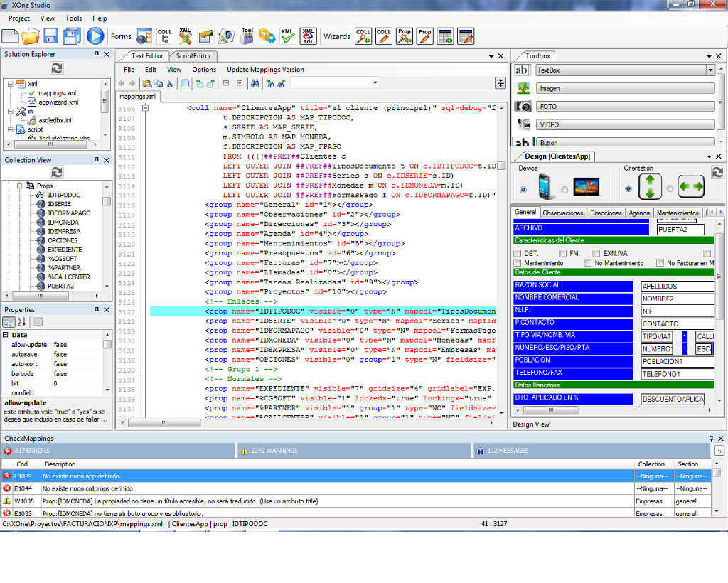Click the Cut scissors icon in editor toolbar
Image resolution: width=728 pixels, height=583 pixels.
pos(170,84)
